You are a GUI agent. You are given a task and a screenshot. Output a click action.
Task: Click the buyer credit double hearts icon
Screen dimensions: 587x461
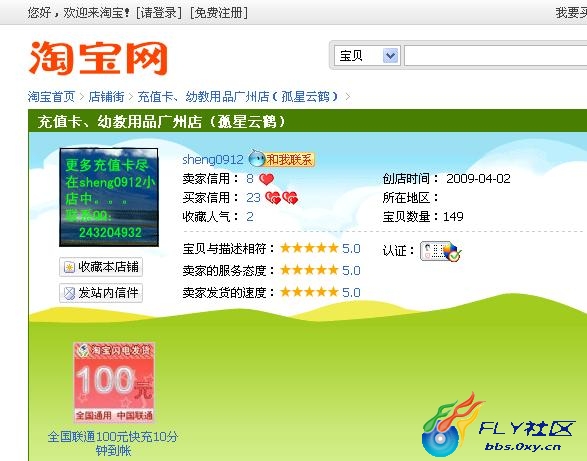[282, 198]
